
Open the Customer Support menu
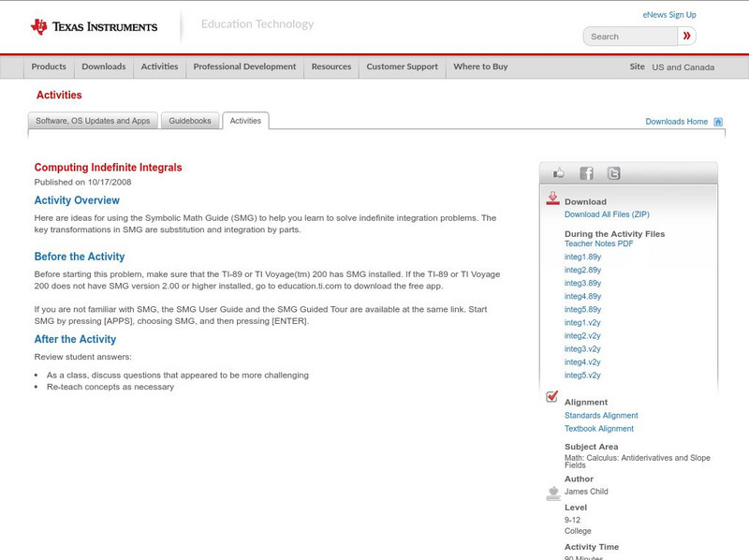pos(402,67)
